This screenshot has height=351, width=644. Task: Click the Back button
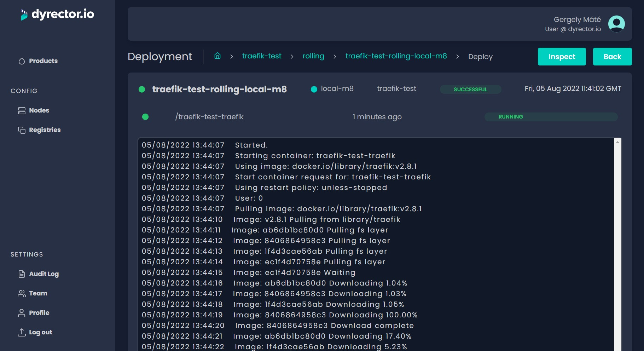612,57
